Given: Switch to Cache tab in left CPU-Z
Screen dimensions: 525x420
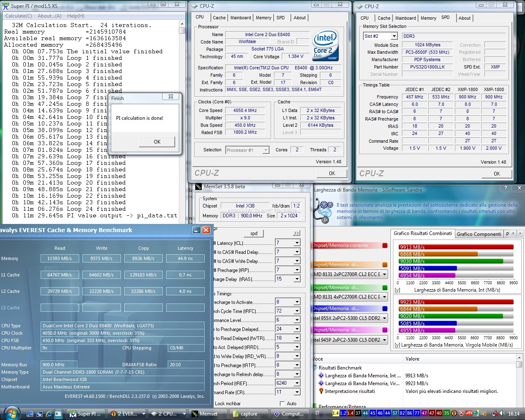Looking at the screenshot, I should (x=219, y=18).
